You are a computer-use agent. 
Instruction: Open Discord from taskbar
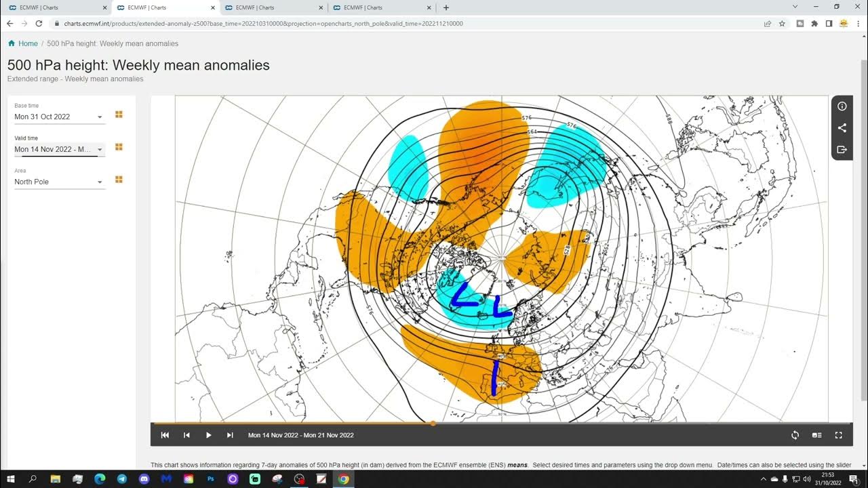(x=144, y=479)
